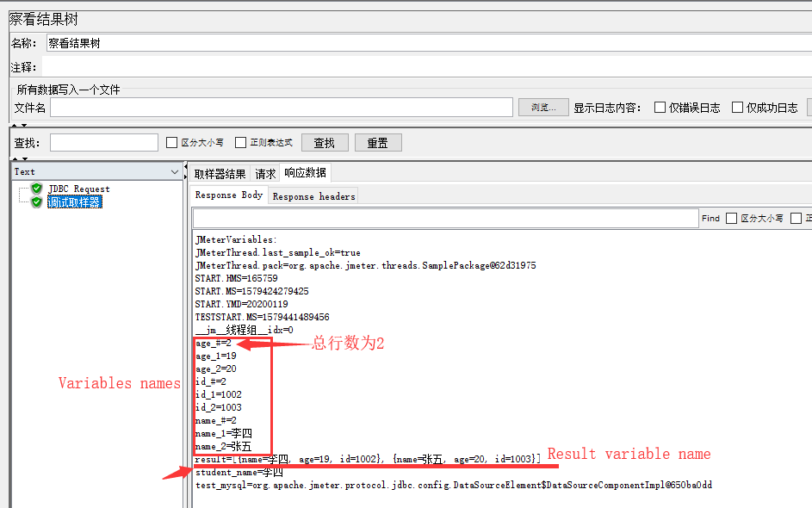Select the 调试取样器 result entry

click(x=74, y=202)
